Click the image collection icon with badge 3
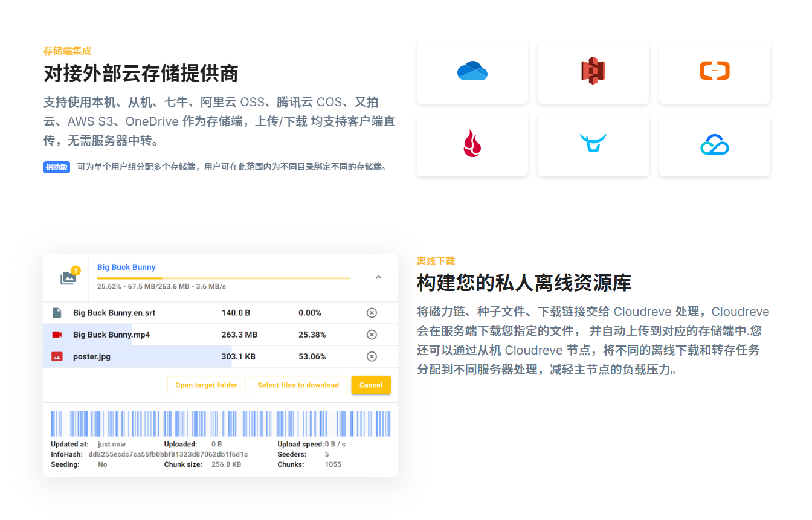Image resolution: width=812 pixels, height=520 pixels. (68, 277)
